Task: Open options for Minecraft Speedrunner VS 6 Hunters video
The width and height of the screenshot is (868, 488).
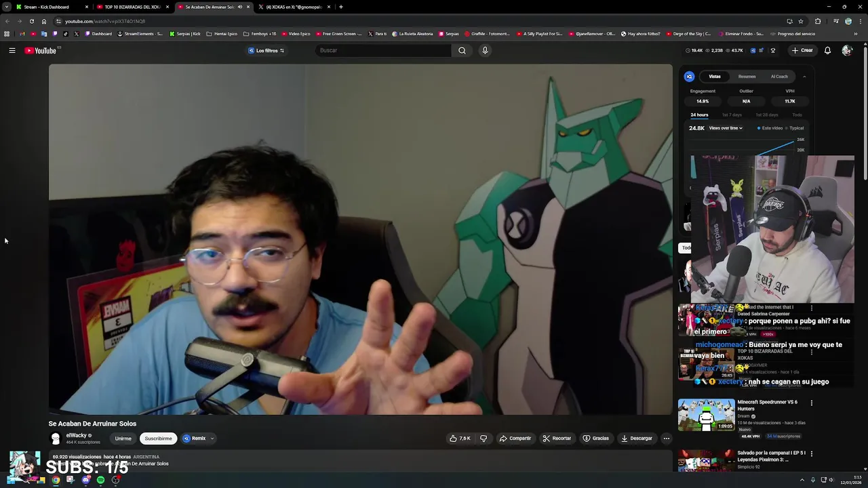Action: (811, 403)
